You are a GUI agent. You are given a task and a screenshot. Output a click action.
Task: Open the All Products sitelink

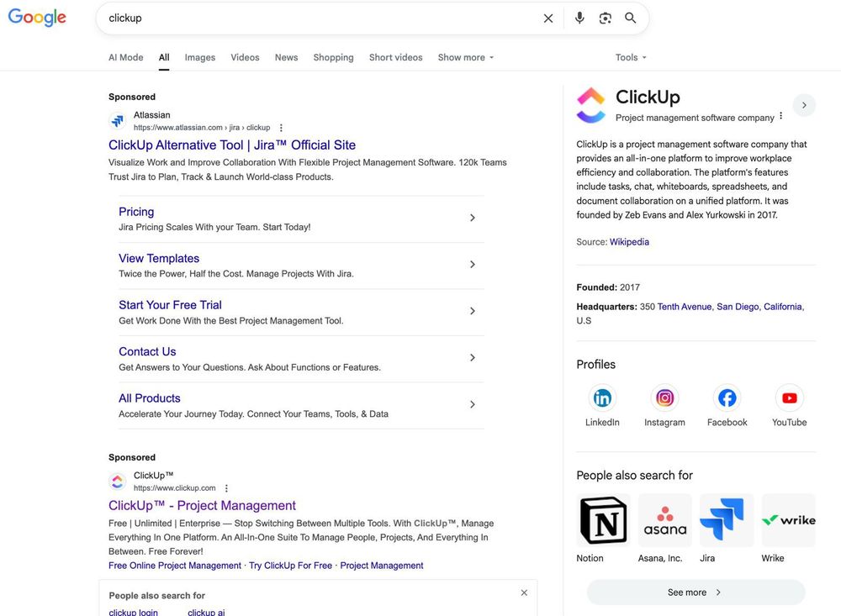[150, 398]
